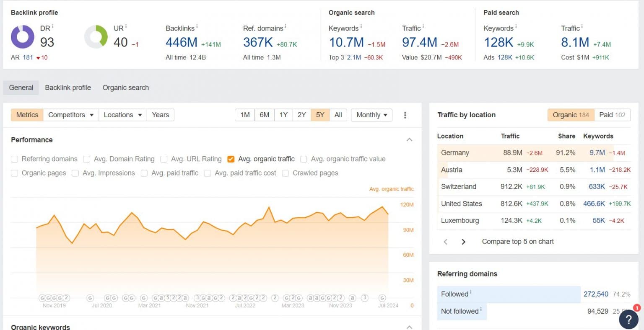Enable the Referring domains checkbox

tap(15, 159)
